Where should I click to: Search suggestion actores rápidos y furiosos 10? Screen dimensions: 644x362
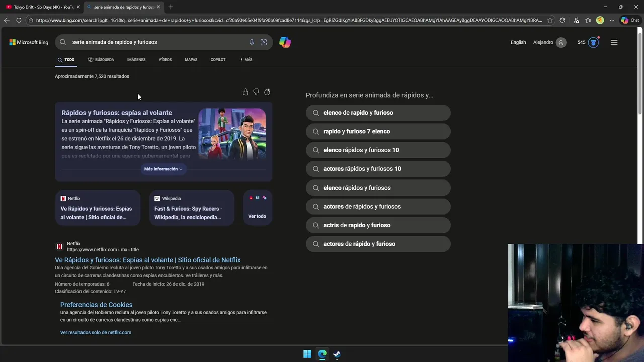click(x=378, y=169)
